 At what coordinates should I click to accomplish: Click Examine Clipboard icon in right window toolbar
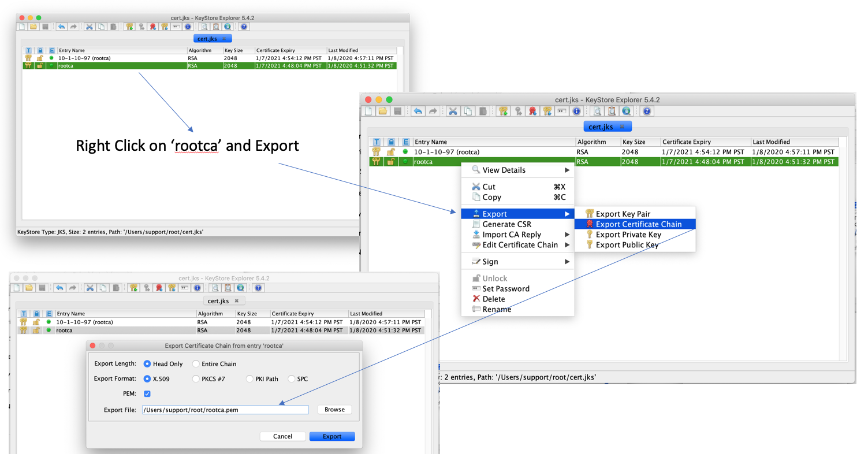612,111
